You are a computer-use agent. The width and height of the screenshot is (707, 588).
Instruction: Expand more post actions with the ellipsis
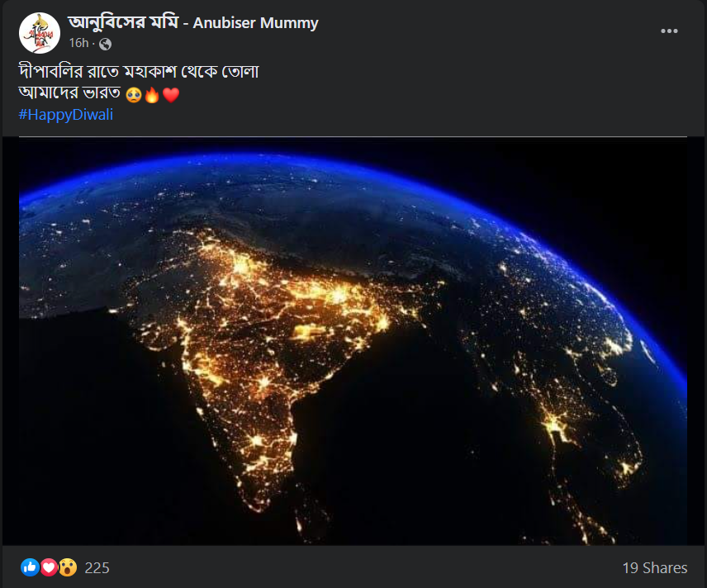pyautogui.click(x=669, y=31)
